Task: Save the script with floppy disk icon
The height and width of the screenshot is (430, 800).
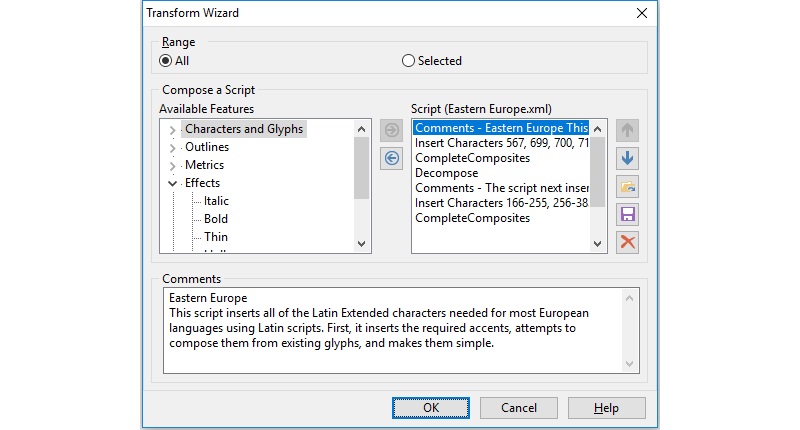Action: [x=627, y=214]
